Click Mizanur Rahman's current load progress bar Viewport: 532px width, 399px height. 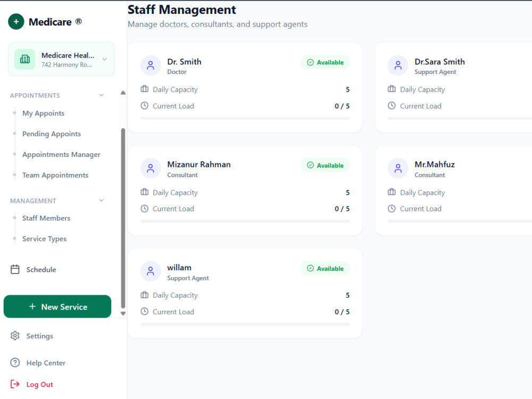click(x=245, y=221)
